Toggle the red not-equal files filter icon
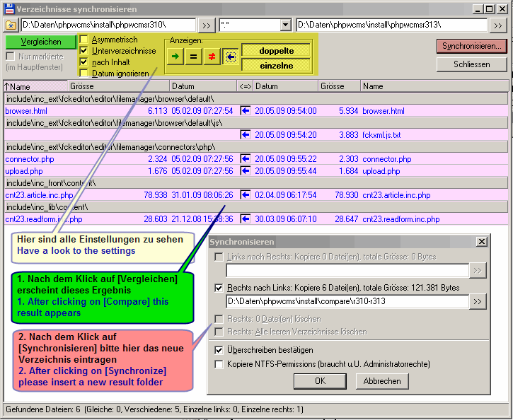This screenshot has height=420, width=513. coord(212,57)
